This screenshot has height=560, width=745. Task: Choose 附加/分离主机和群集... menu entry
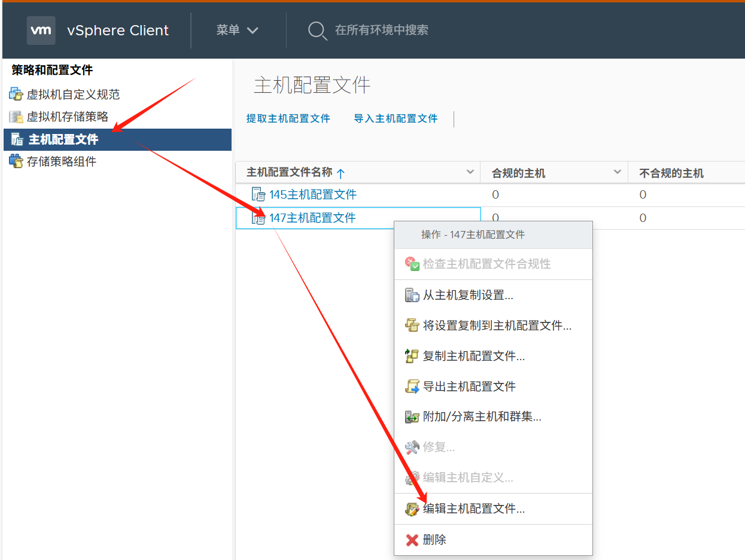(493, 417)
